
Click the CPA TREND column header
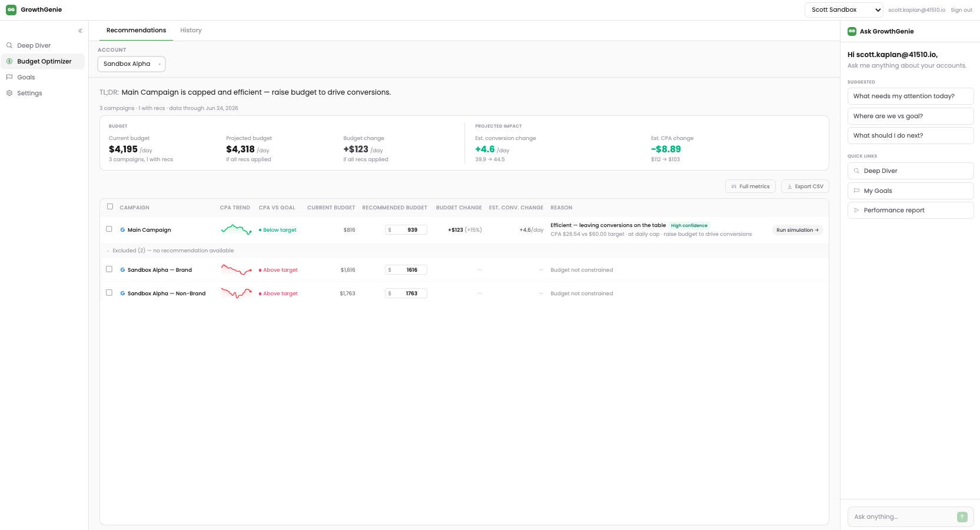pos(235,208)
